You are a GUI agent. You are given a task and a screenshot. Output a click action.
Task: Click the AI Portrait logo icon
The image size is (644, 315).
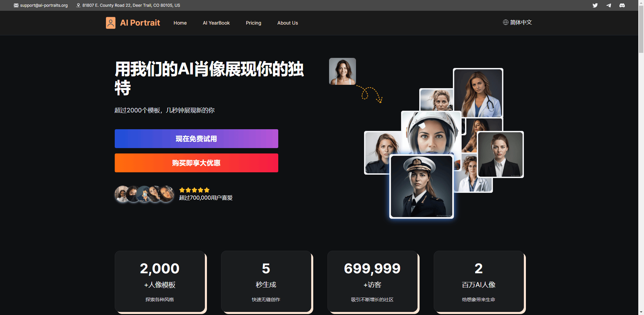click(x=111, y=23)
